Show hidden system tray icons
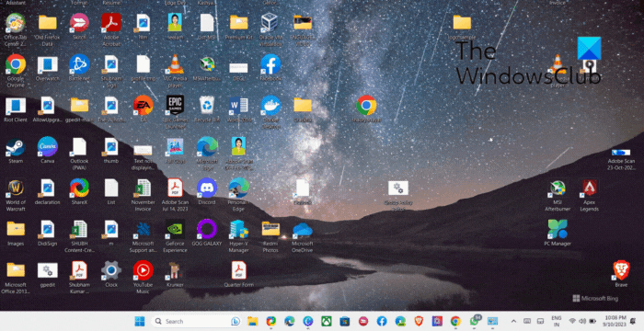Screen dimensions: 644x331 (x=513, y=321)
